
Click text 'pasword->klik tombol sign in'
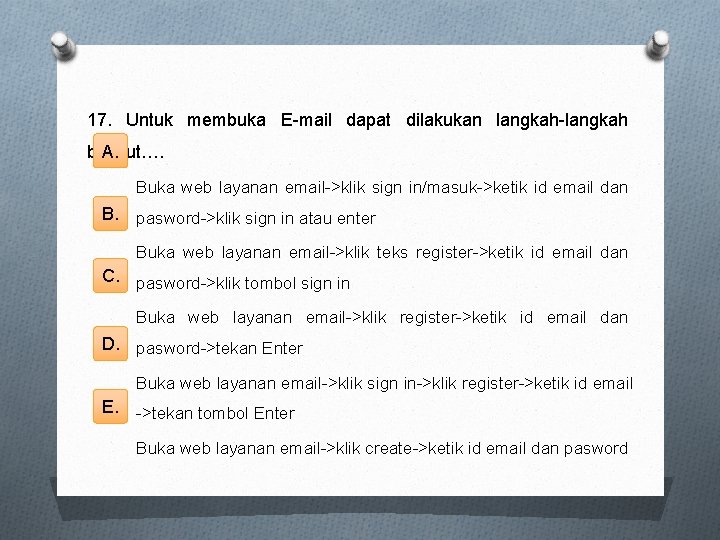click(x=243, y=283)
